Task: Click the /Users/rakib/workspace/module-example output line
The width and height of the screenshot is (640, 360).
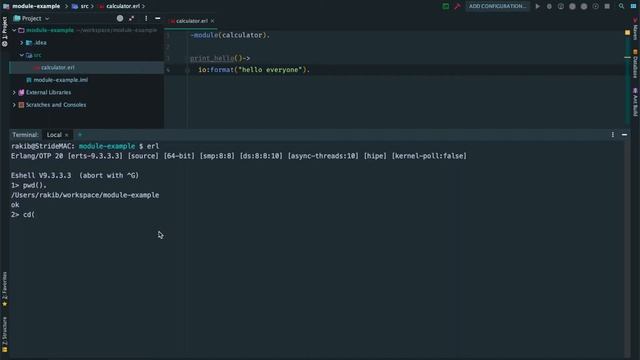Action: coord(85,195)
